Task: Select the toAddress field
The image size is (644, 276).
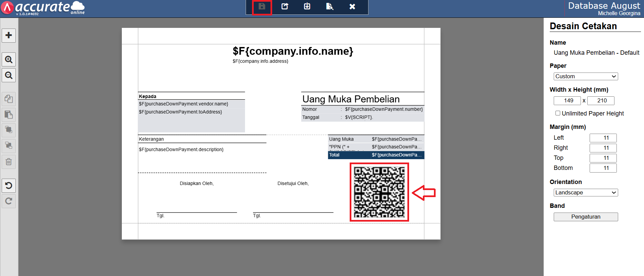Action: [x=181, y=112]
